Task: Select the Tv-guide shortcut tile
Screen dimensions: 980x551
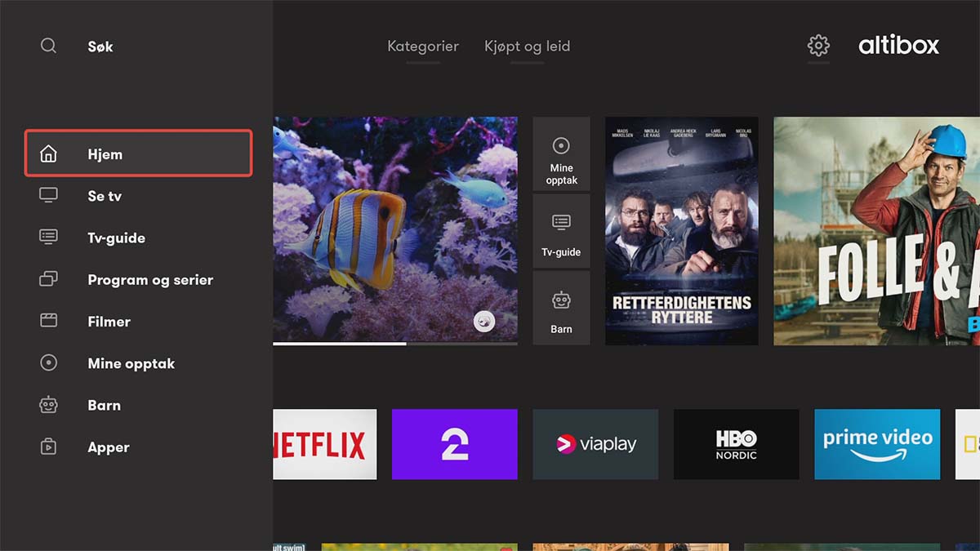Action: tap(561, 231)
